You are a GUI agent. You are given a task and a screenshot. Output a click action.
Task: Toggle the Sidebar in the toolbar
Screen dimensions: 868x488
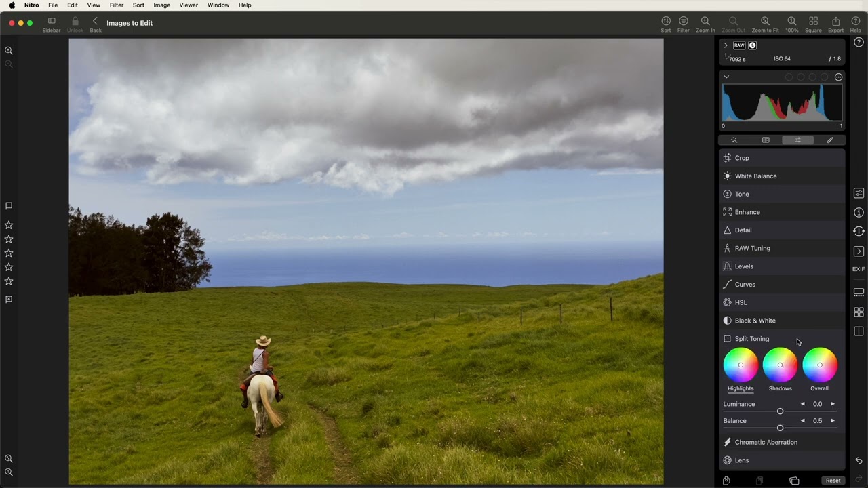click(x=52, y=24)
